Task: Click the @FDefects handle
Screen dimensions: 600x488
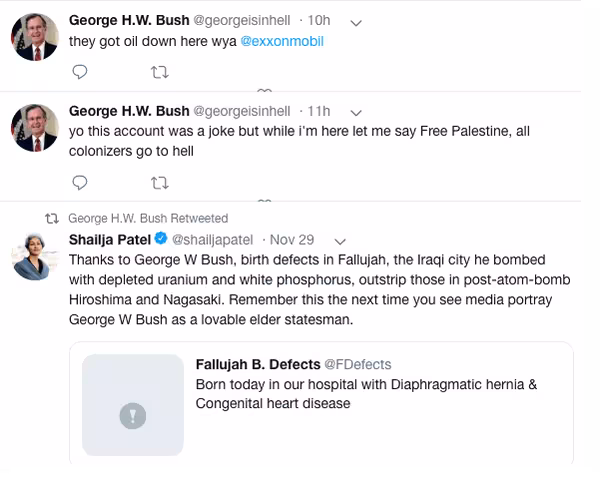Action: point(358,364)
